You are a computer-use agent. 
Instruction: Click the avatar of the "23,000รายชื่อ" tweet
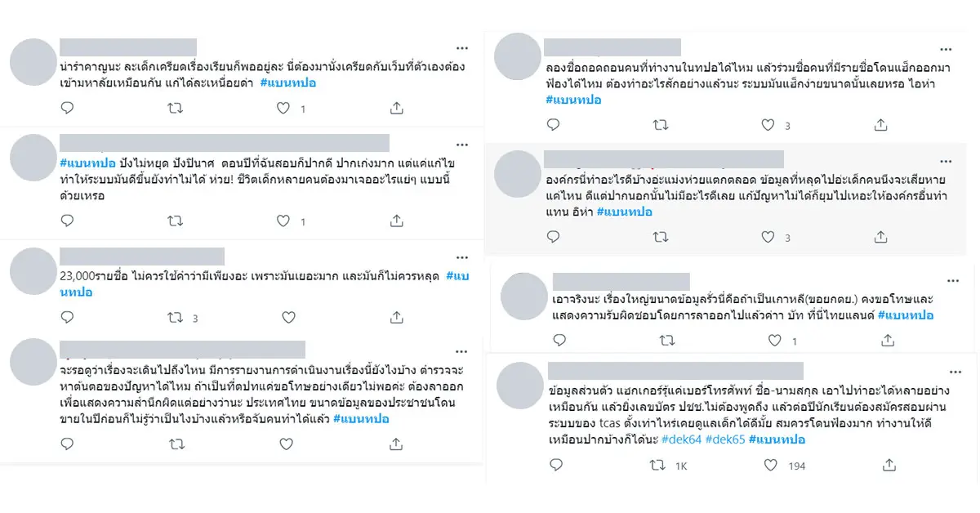tap(34, 271)
